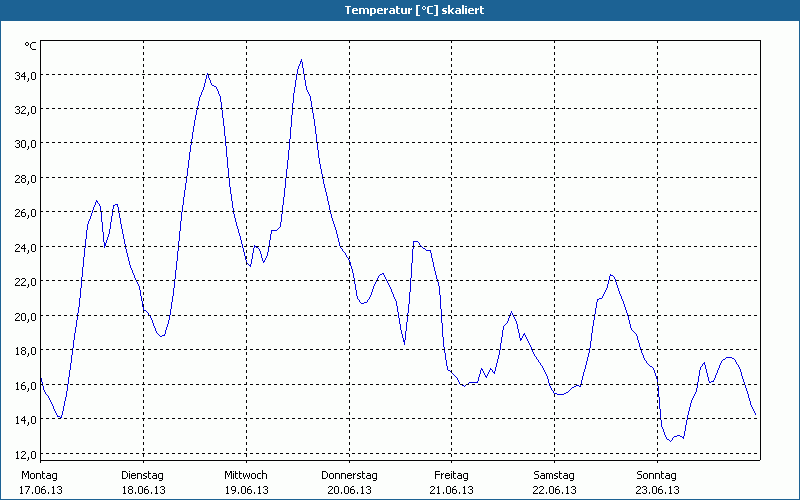The width and height of the screenshot is (800, 500).
Task: Click the 18,0 y-axis label
Action: pyautogui.click(x=25, y=350)
